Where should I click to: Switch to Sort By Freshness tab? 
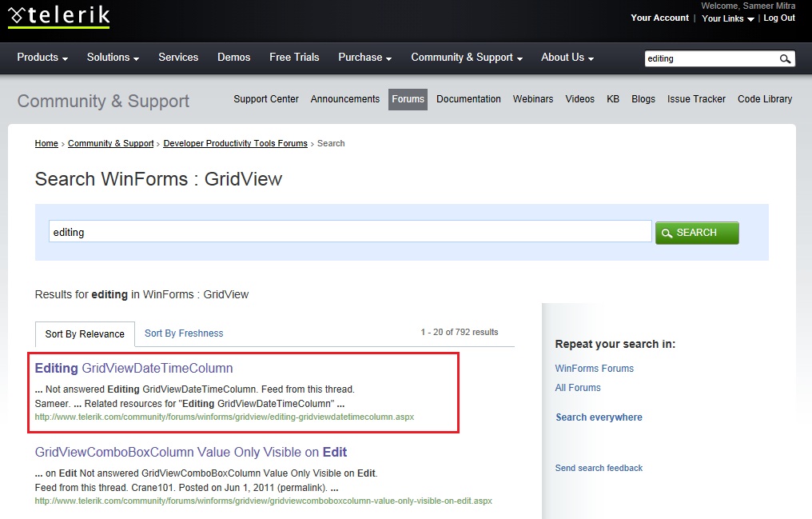click(x=184, y=333)
